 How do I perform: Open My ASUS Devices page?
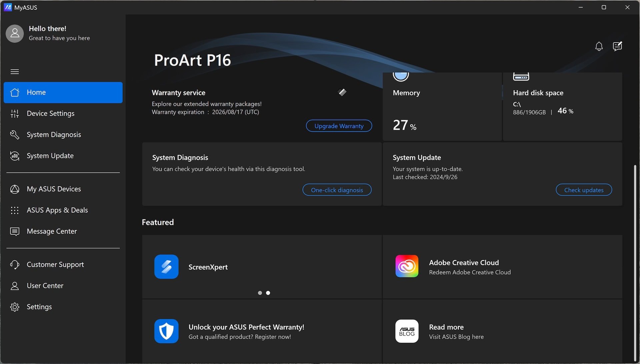(x=63, y=189)
